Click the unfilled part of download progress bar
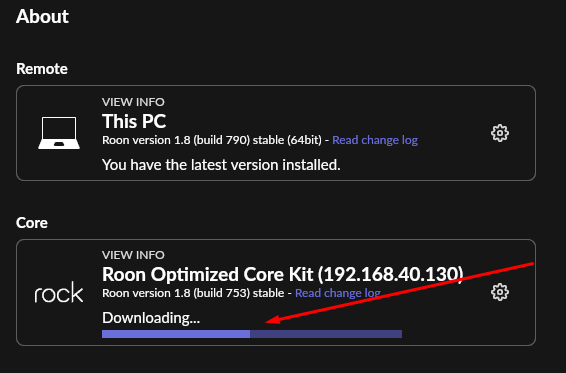 326,334
